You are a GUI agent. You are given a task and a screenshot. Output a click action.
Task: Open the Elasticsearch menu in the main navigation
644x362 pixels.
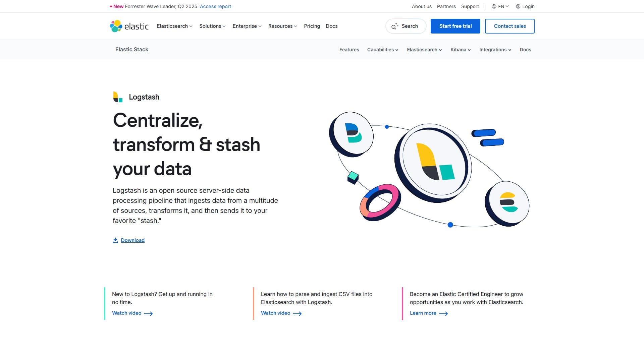coord(174,26)
